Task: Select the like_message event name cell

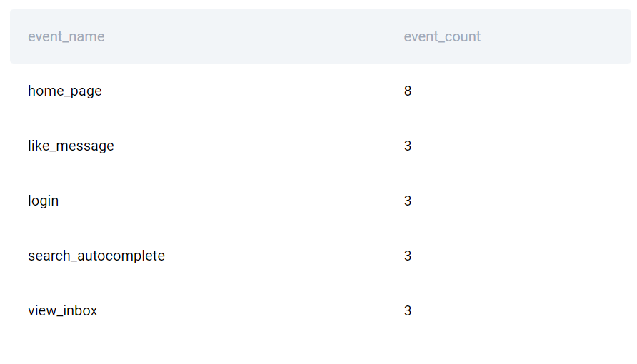Action: 71,146
